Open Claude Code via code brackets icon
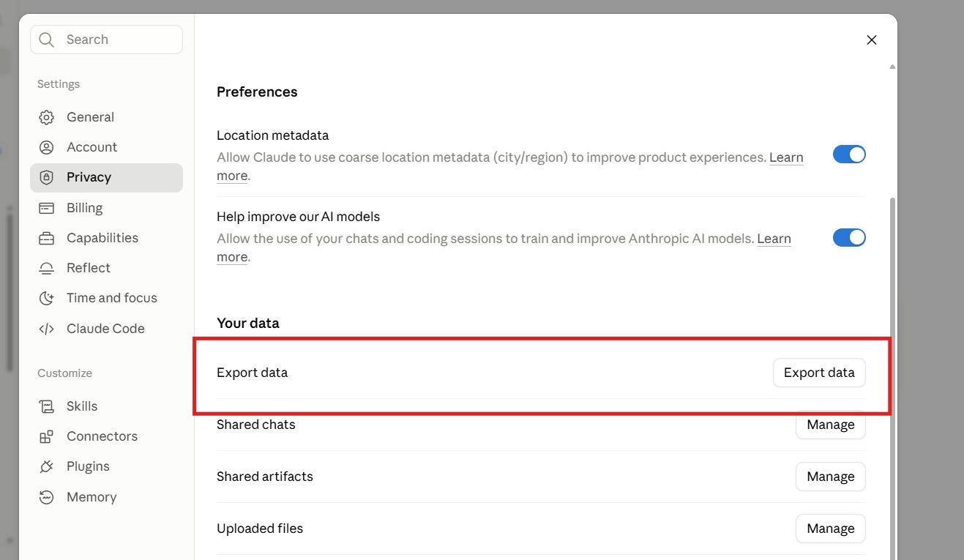Viewport: 964px width, 560px height. point(46,329)
